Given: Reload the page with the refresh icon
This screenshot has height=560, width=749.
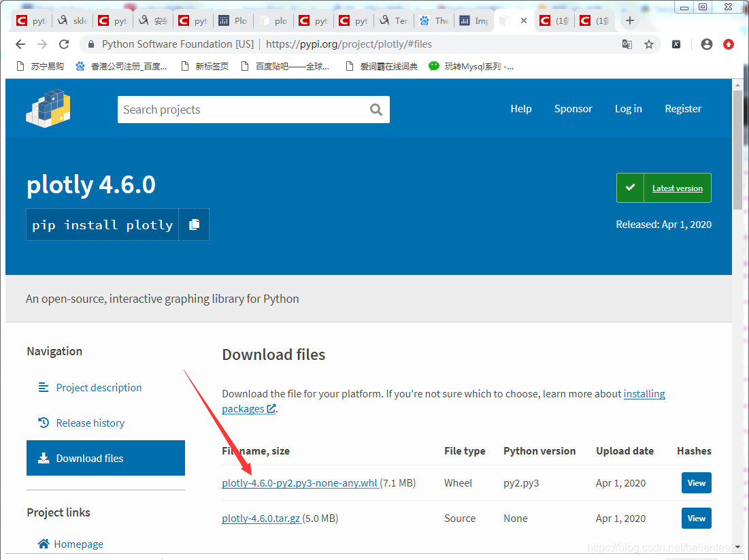Looking at the screenshot, I should coord(64,44).
